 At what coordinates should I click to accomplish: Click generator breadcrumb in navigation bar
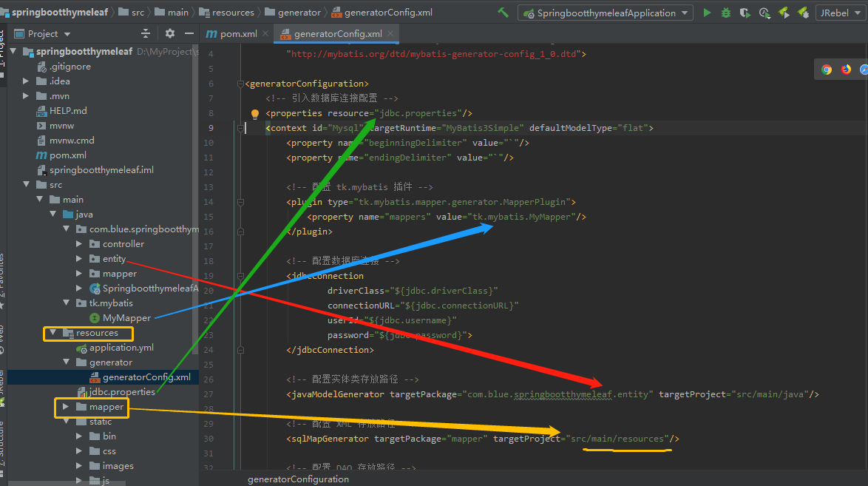293,12
